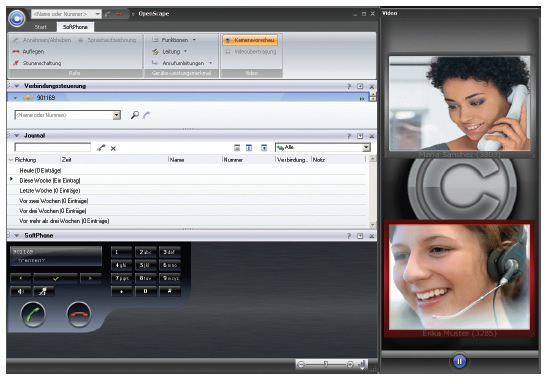Click the Journal dial-entry handset icon

pos(101,148)
